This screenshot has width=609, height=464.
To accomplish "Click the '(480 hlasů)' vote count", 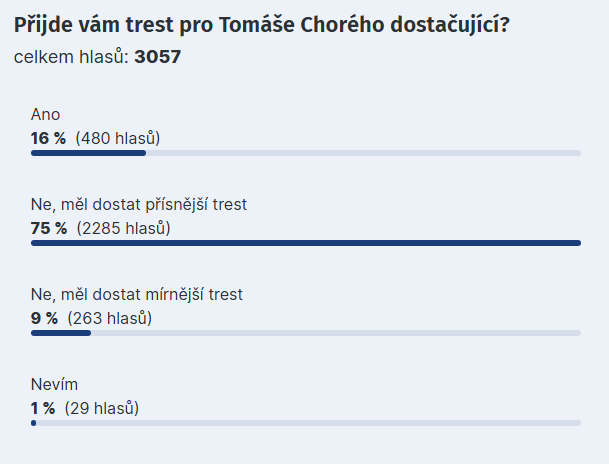I will pyautogui.click(x=118, y=138).
